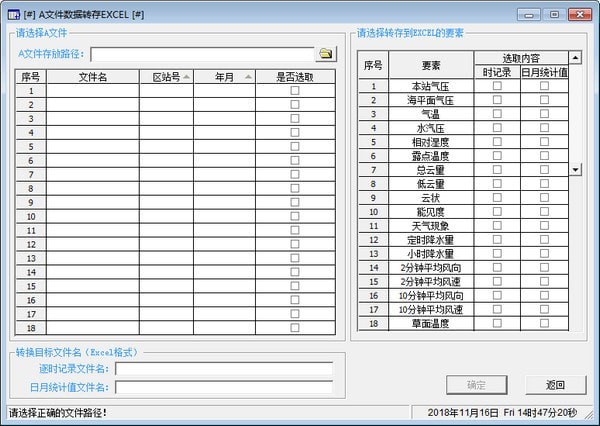Click the 文件名 column header

point(93,77)
